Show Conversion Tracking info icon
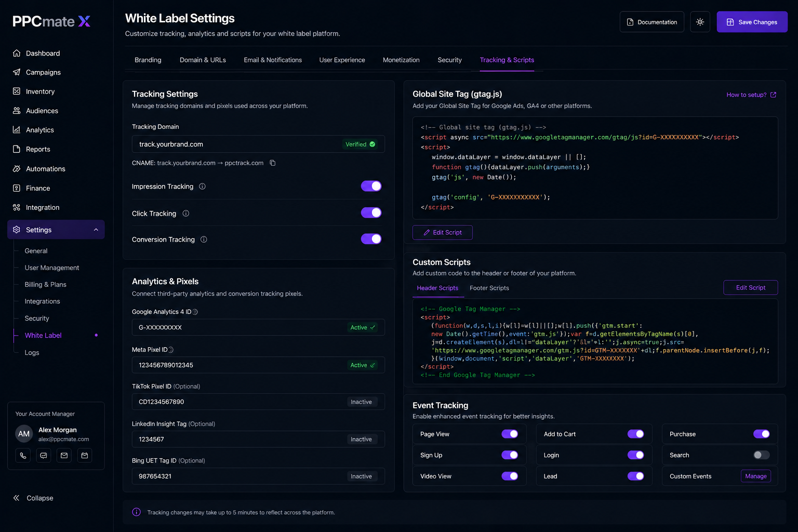 pos(204,240)
